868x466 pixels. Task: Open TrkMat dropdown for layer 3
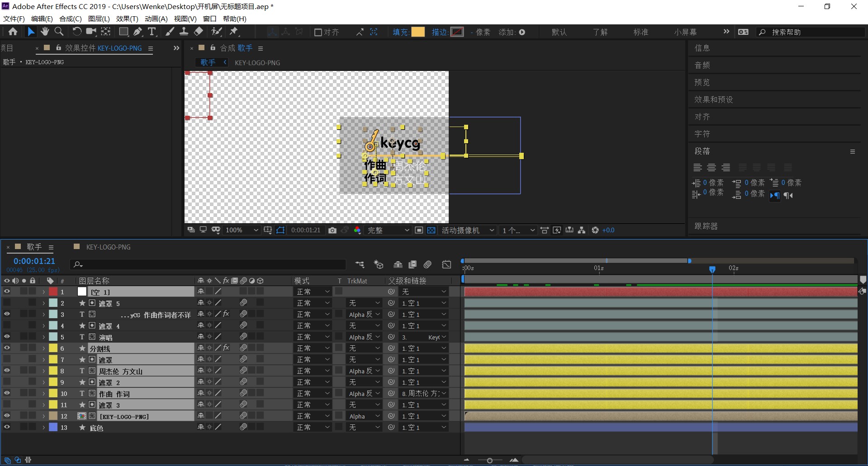[x=365, y=315]
